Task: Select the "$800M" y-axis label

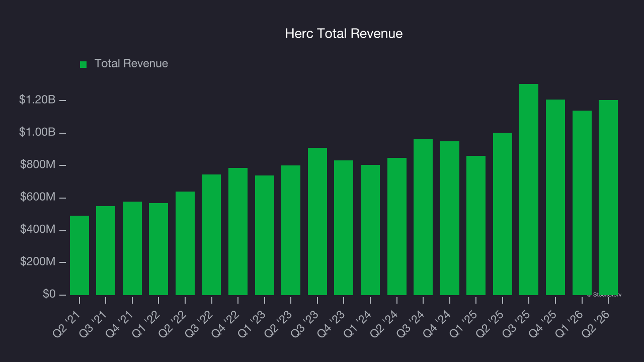Action: pyautogui.click(x=38, y=164)
